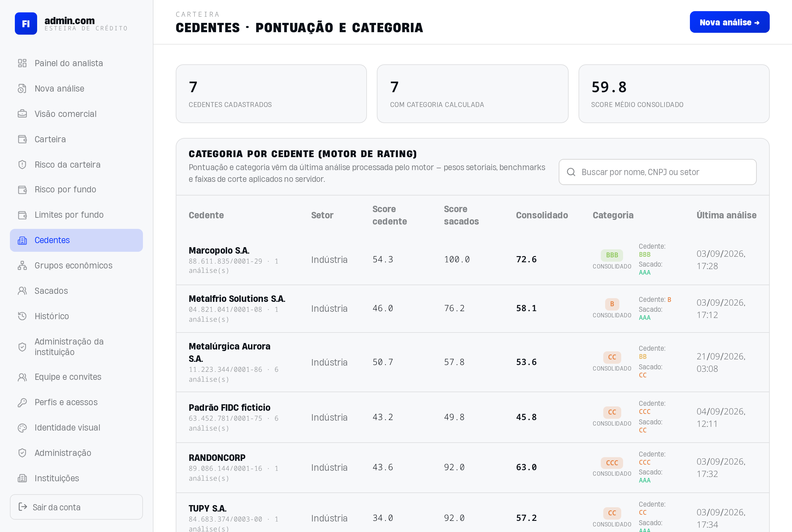Click the Limites por fundo icon
The height and width of the screenshot is (532, 792).
click(22, 215)
